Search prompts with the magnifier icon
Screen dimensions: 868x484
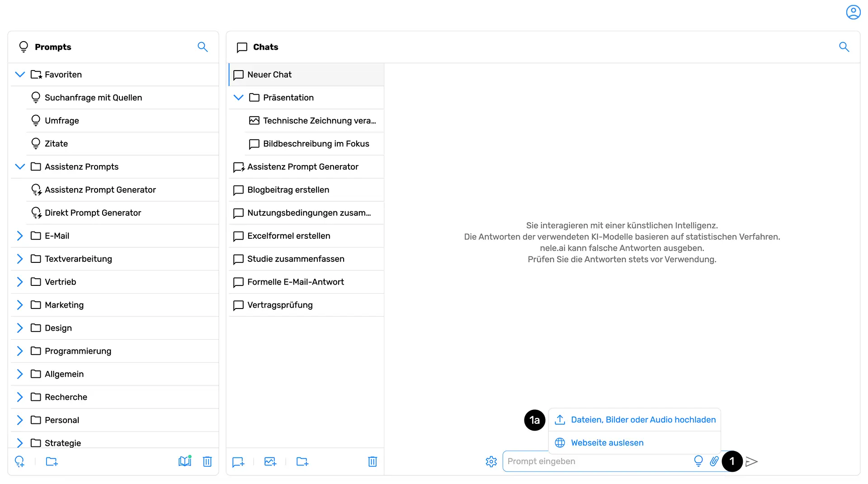203,47
